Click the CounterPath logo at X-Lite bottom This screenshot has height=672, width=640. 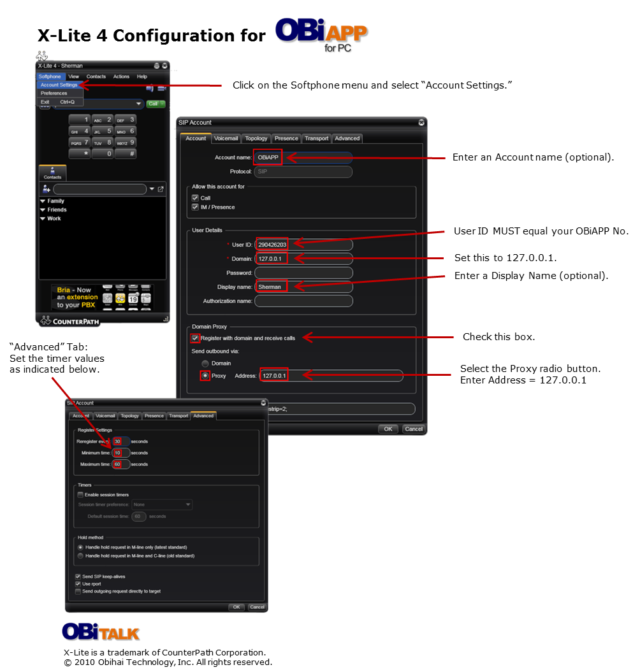click(70, 320)
